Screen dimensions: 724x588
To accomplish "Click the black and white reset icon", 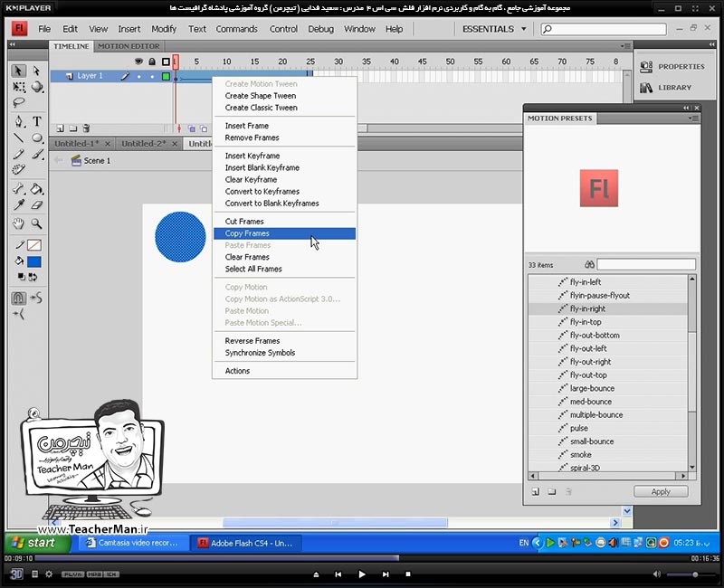I will (x=21, y=277).
